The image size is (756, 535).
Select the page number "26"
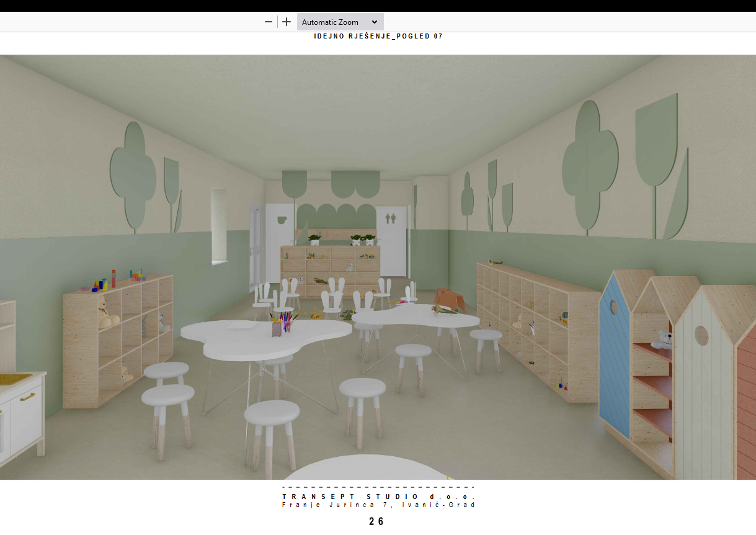pyautogui.click(x=376, y=521)
